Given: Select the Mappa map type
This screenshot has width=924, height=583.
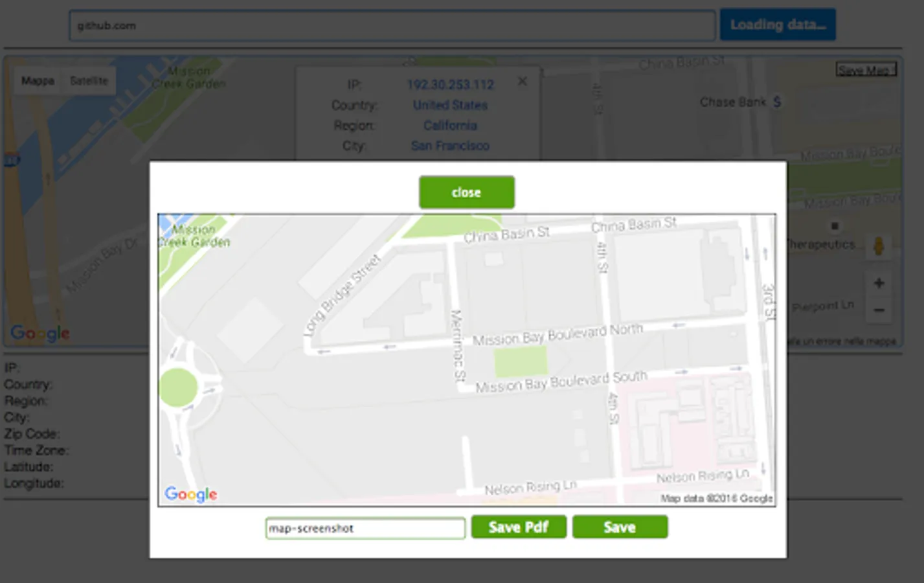Looking at the screenshot, I should (38, 81).
